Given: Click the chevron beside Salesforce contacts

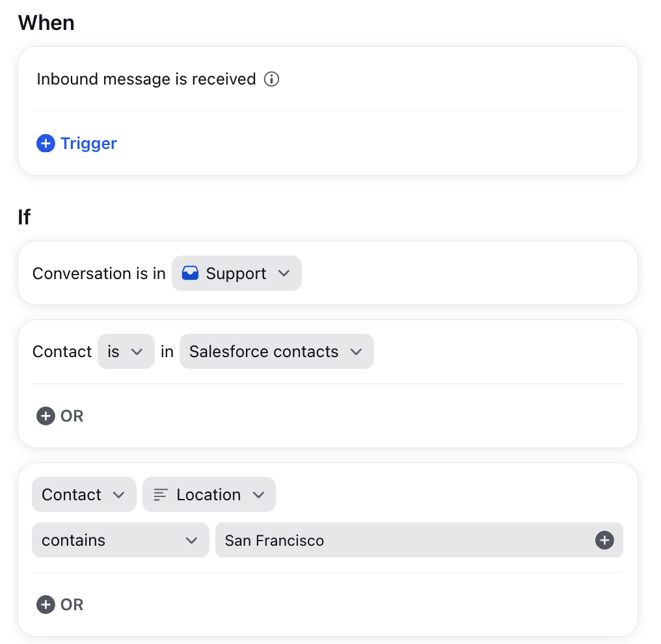Looking at the screenshot, I should coord(357,351).
